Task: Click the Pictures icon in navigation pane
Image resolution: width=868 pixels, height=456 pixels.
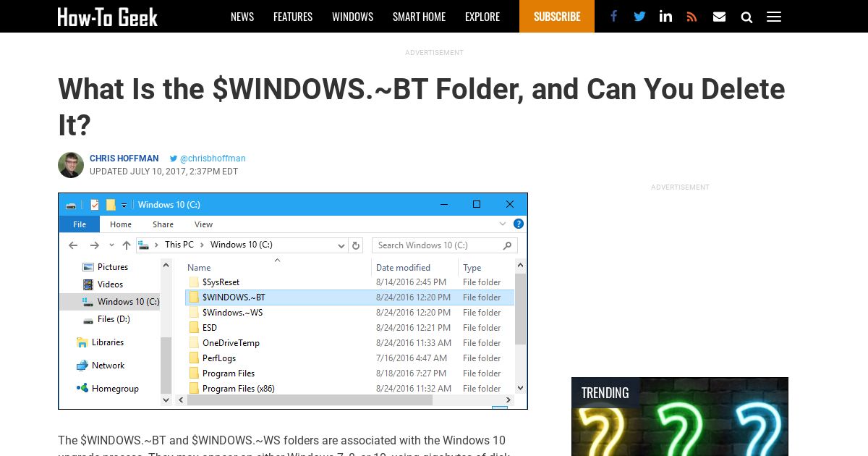Action: point(88,267)
